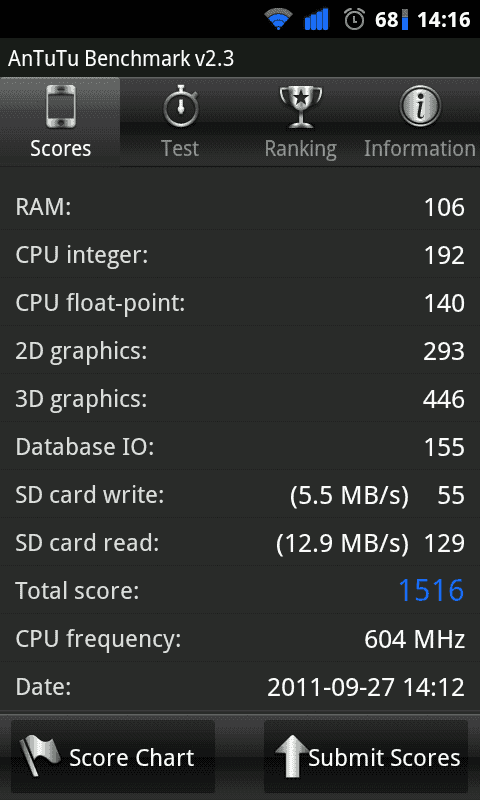Click the checkered flag icon
480x800 pixels.
(x=40, y=756)
